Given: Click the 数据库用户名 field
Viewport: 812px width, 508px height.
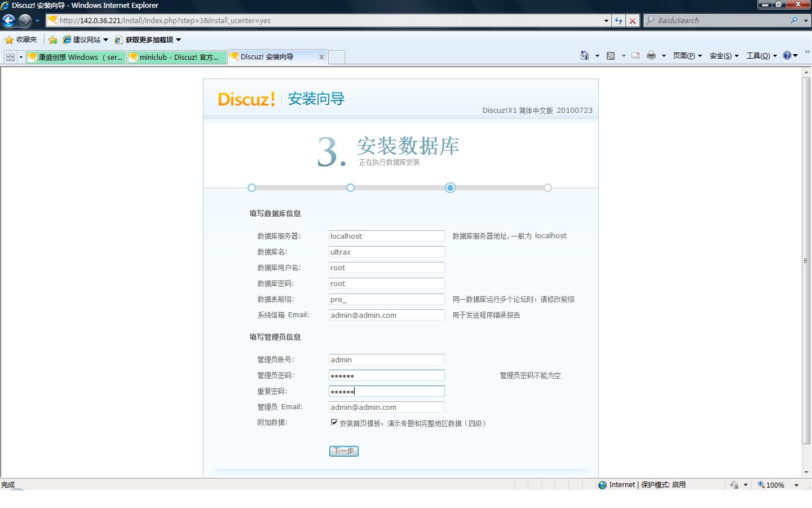Looking at the screenshot, I should pyautogui.click(x=387, y=268).
